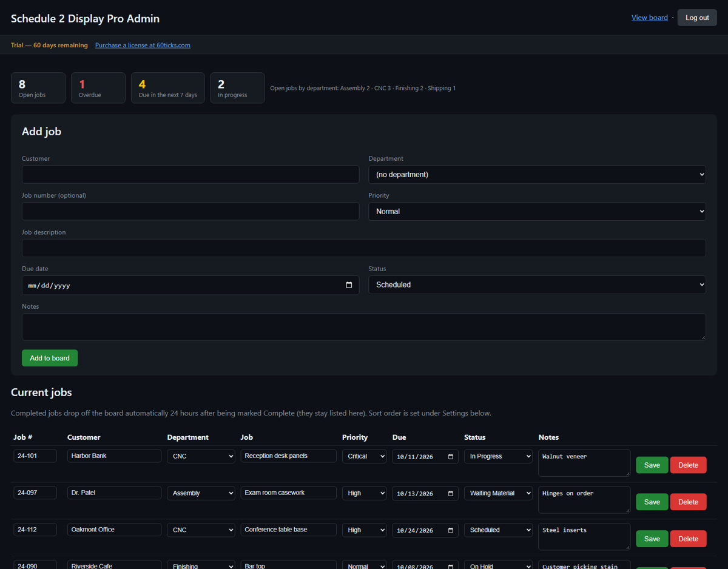Save the Dr. Patel job row
Screen dimensions: 728x569
pos(652,502)
